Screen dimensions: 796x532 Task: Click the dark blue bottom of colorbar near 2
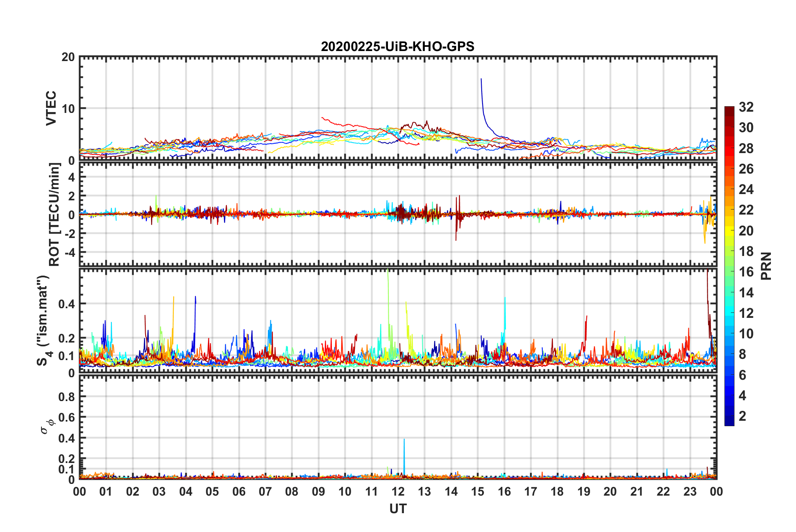[x=729, y=422]
